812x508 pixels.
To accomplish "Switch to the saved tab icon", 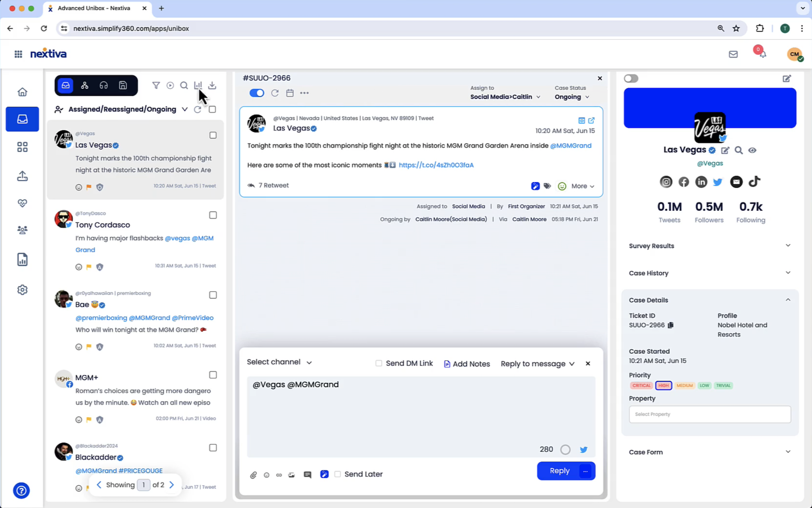I will 123,85.
